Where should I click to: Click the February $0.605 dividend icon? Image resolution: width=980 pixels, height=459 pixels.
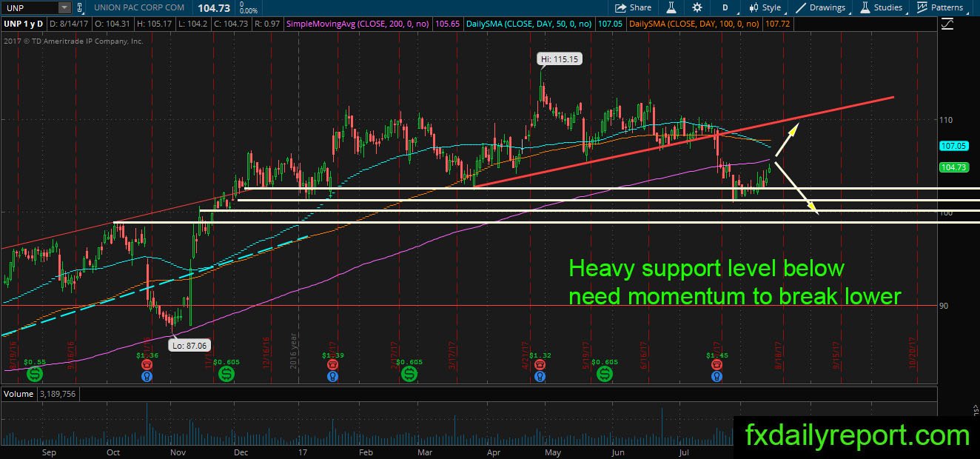point(409,375)
